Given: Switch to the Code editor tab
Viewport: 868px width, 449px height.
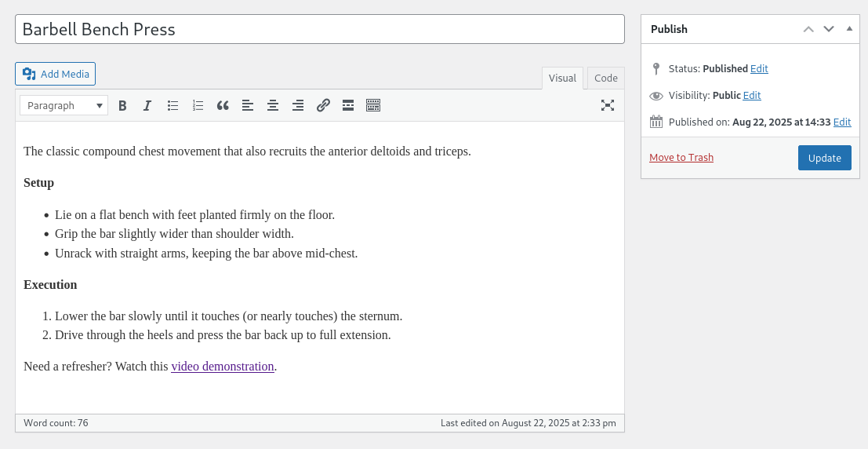Looking at the screenshot, I should (605, 78).
